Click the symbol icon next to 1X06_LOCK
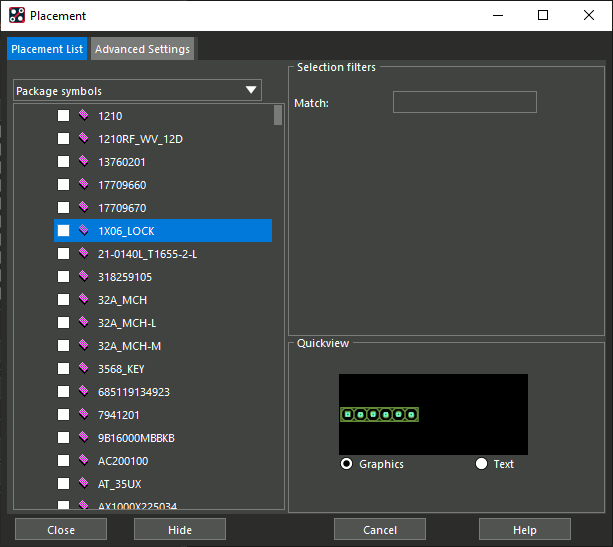 click(x=83, y=230)
